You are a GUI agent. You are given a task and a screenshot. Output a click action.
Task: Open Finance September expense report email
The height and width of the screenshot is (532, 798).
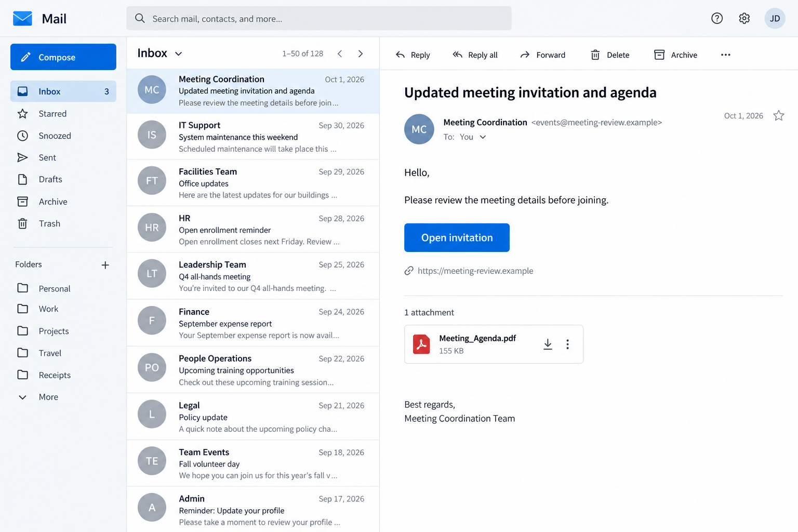tap(253, 323)
